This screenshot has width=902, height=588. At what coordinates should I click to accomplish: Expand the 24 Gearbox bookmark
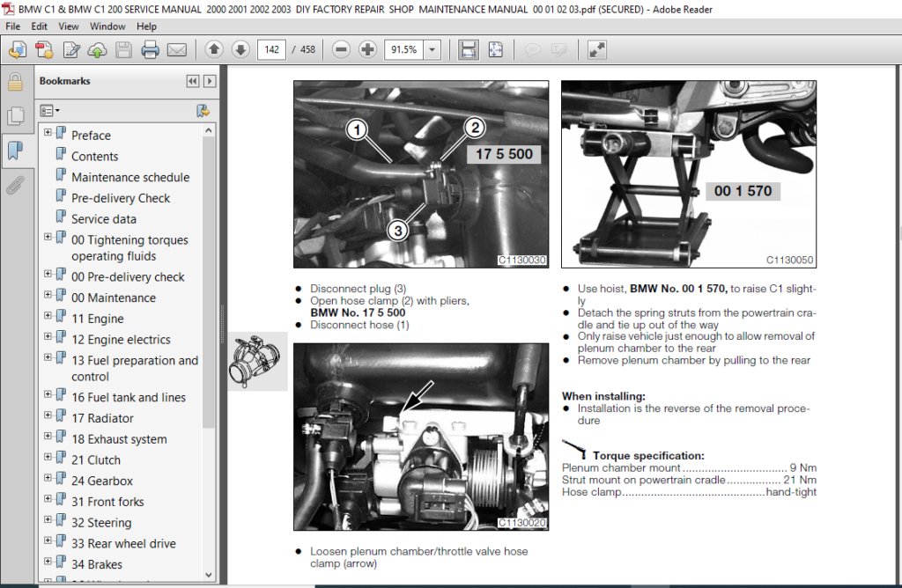click(x=48, y=478)
